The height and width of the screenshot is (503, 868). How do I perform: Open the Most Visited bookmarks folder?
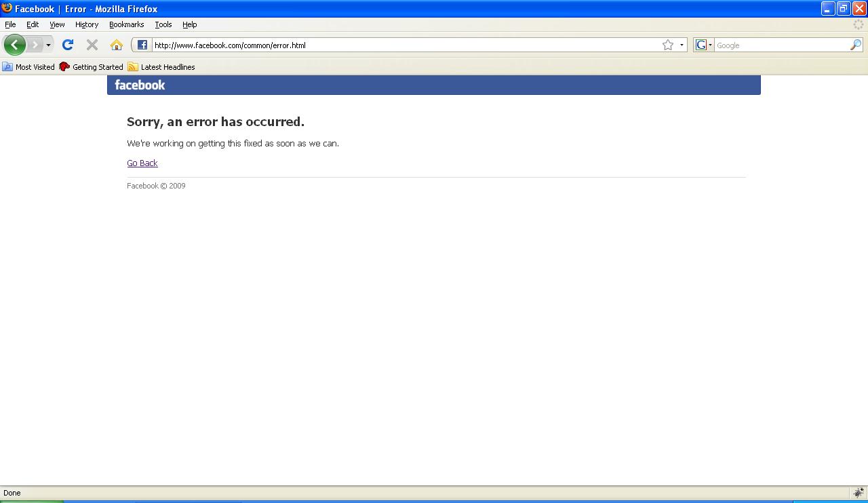28,67
